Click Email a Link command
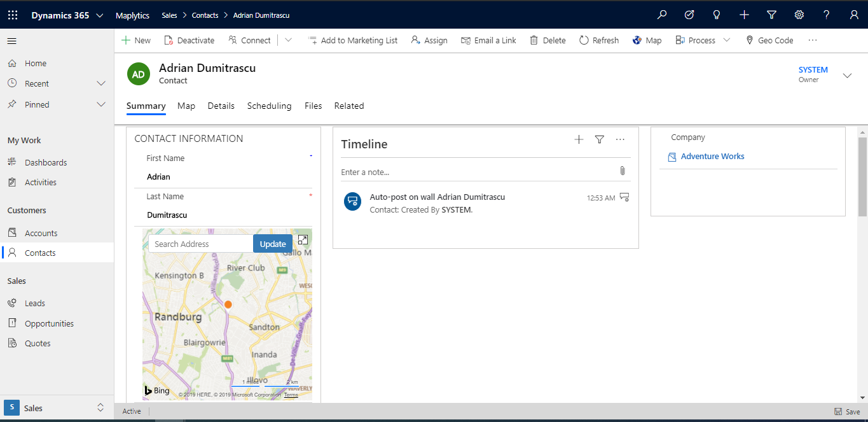Image resolution: width=868 pixels, height=422 pixels. click(x=488, y=40)
